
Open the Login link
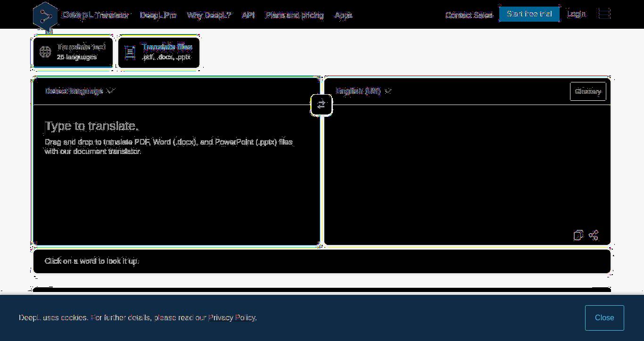coord(577,14)
